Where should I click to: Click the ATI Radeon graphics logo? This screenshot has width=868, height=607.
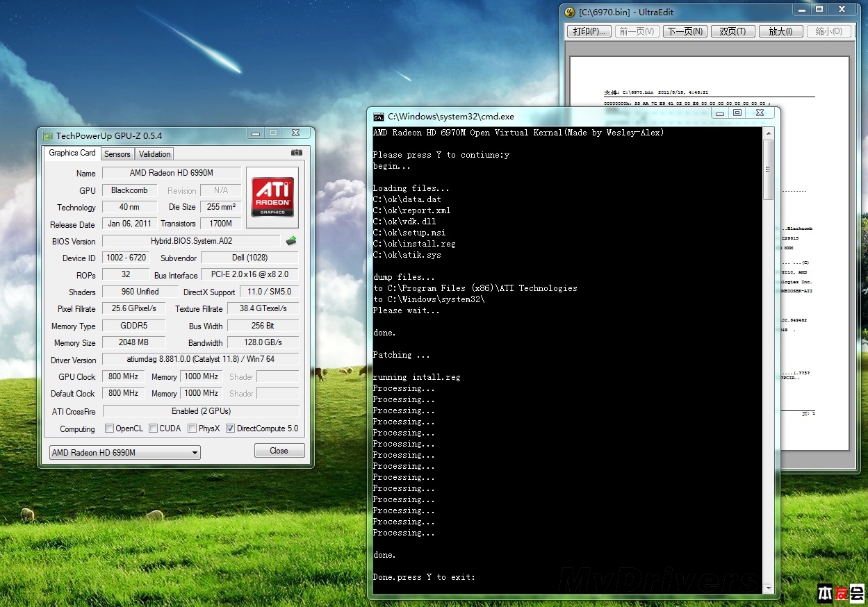click(272, 197)
